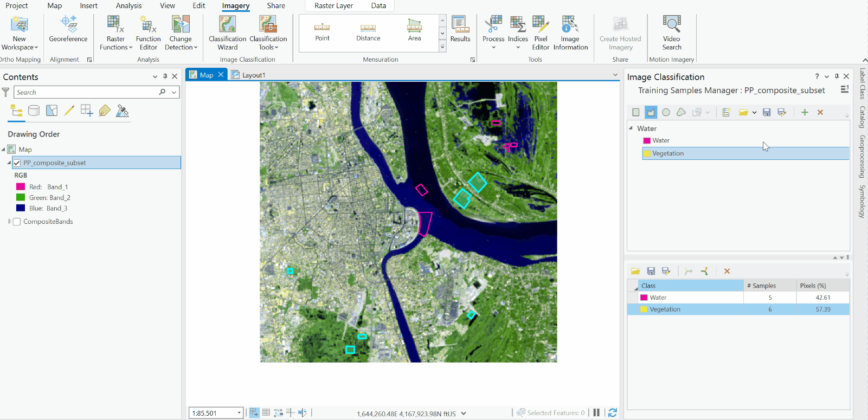Switch Contents to List By Drawing Order
868x420 pixels.
tap(16, 111)
